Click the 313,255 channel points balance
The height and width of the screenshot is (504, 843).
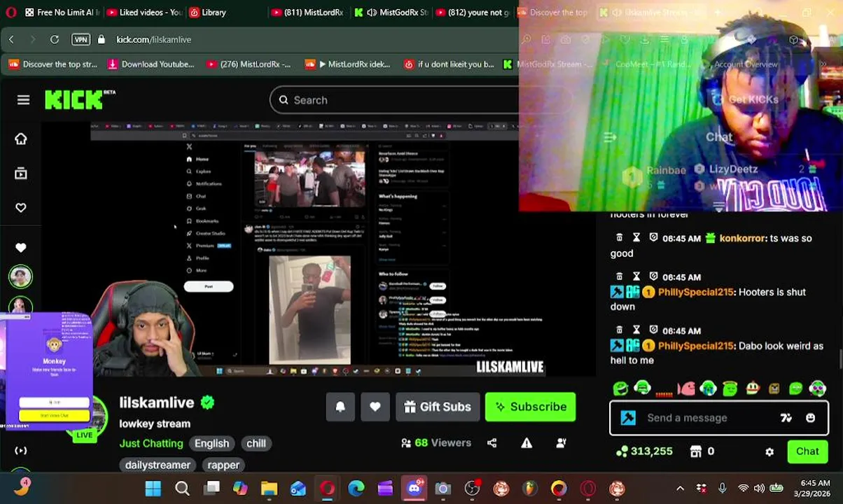click(x=645, y=451)
